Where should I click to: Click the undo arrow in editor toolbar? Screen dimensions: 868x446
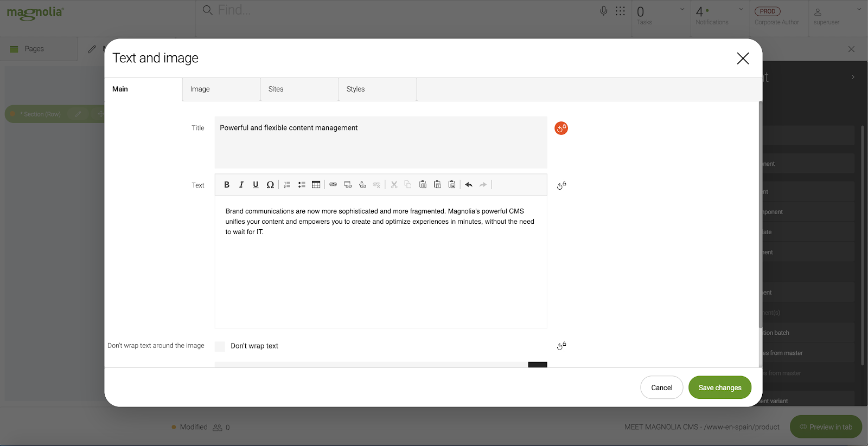469,185
